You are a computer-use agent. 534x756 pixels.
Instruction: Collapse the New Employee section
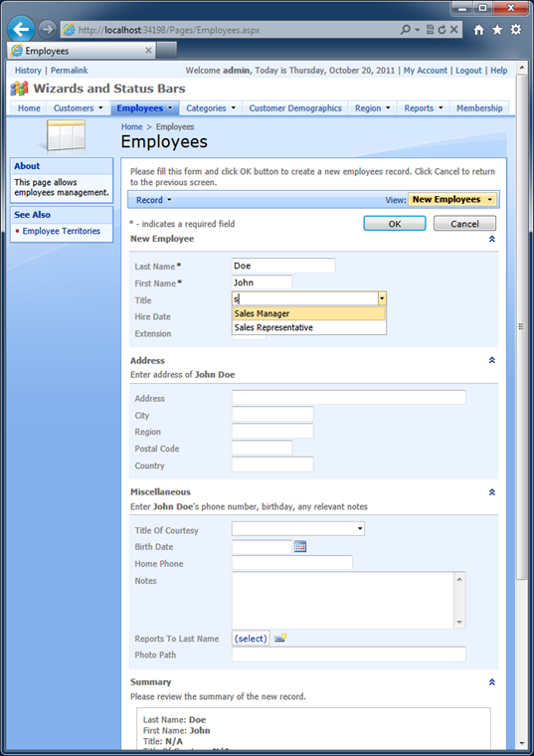[x=492, y=239]
